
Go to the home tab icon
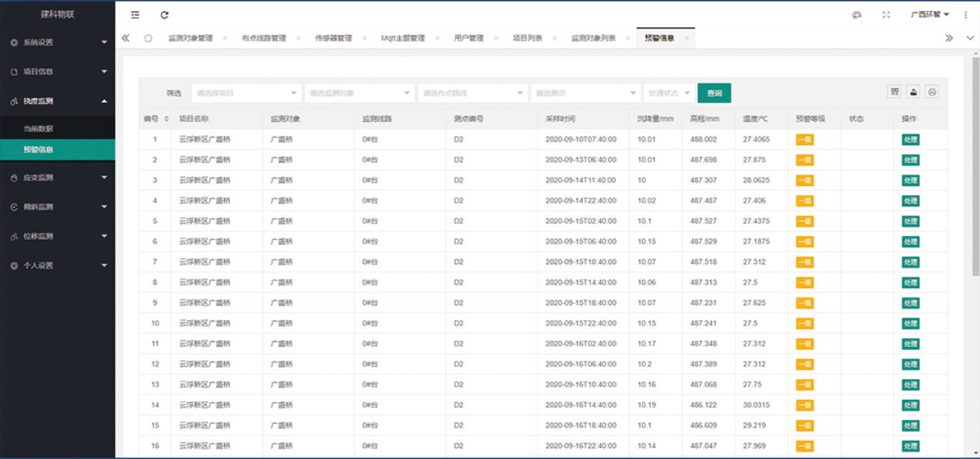148,38
